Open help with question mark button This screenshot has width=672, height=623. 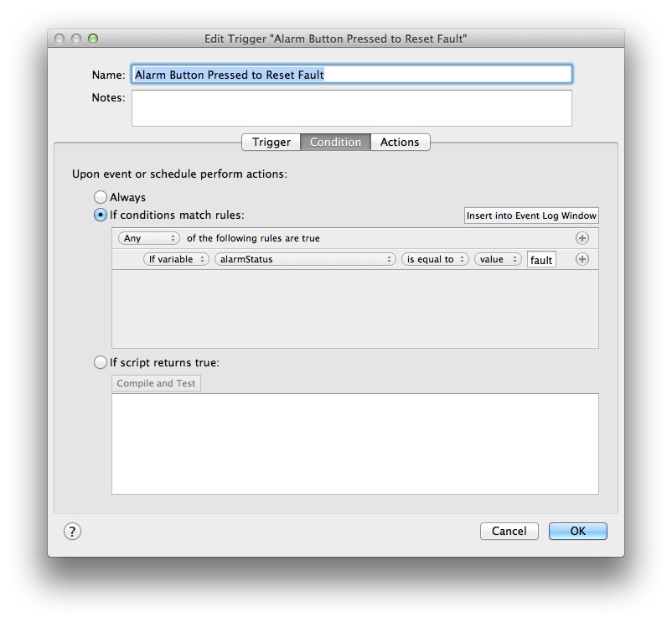point(72,532)
